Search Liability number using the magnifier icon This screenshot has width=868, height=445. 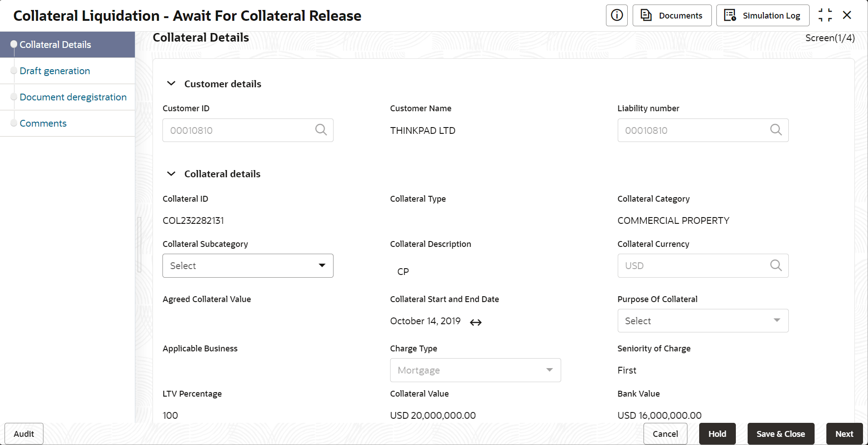point(776,130)
